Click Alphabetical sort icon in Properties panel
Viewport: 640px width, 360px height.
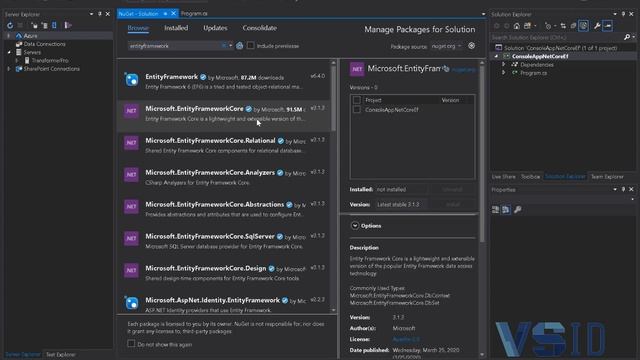506,209
